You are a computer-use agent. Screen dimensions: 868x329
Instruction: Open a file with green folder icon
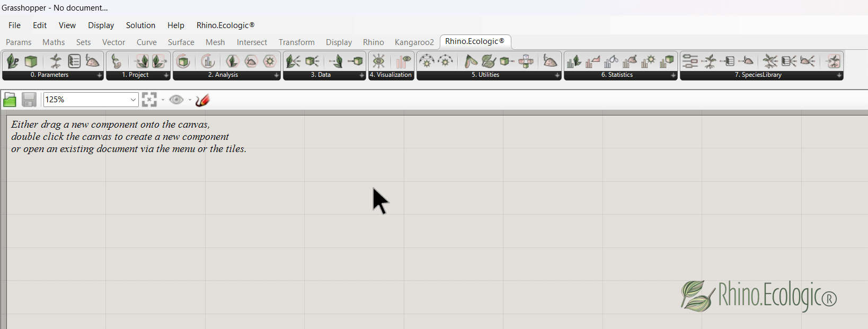pos(10,100)
